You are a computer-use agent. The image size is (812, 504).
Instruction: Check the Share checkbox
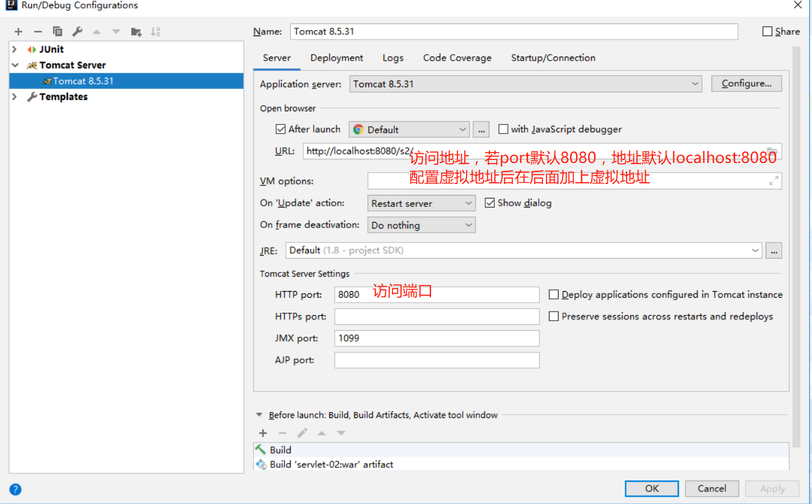click(x=767, y=31)
